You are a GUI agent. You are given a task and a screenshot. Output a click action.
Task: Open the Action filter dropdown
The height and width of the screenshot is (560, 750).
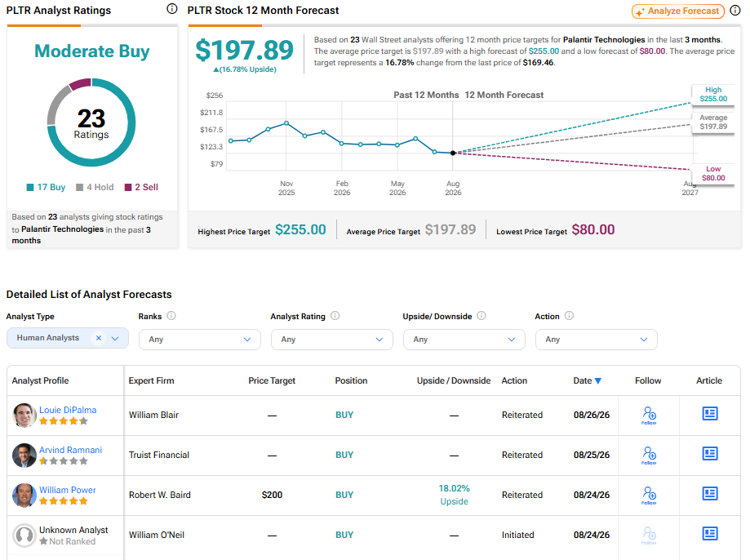tap(597, 340)
